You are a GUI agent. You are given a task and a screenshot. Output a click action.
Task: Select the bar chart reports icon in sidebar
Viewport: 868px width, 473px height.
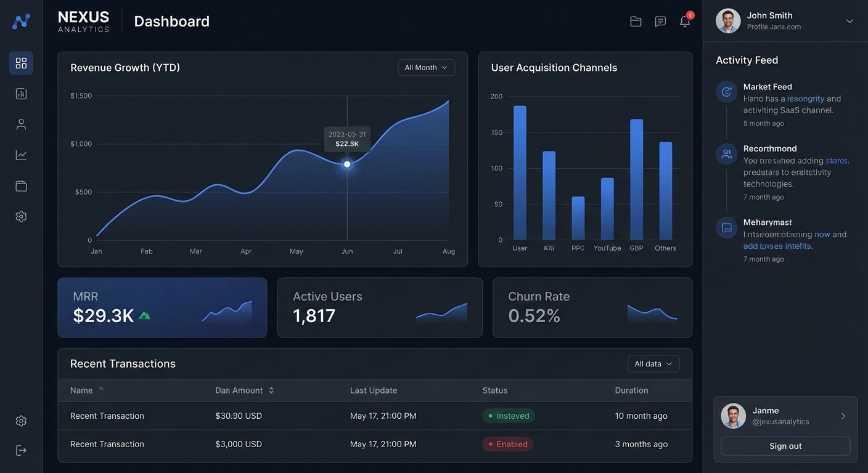pos(20,93)
